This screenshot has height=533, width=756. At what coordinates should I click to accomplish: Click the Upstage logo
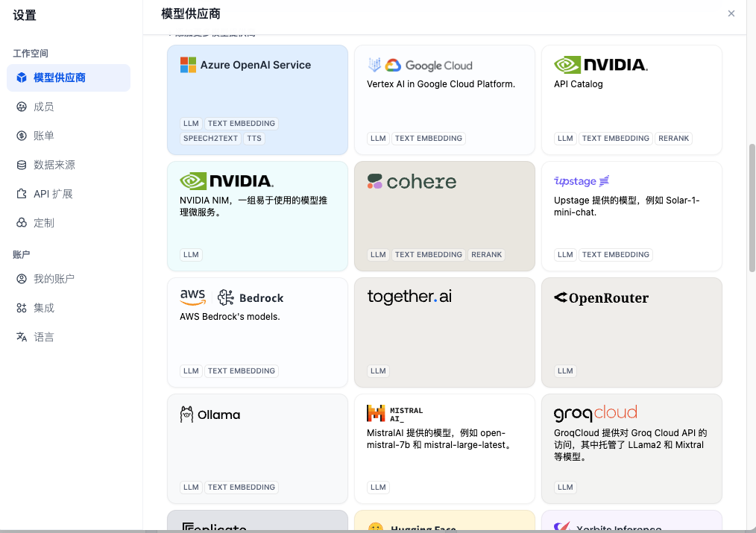(582, 181)
